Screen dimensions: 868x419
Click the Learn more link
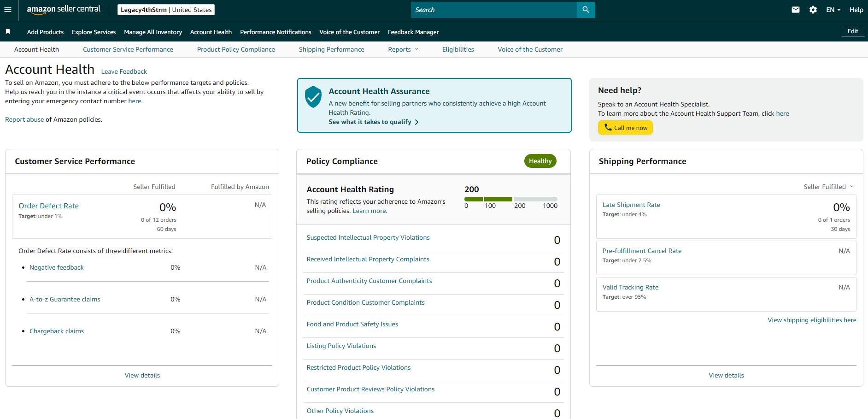tap(369, 211)
